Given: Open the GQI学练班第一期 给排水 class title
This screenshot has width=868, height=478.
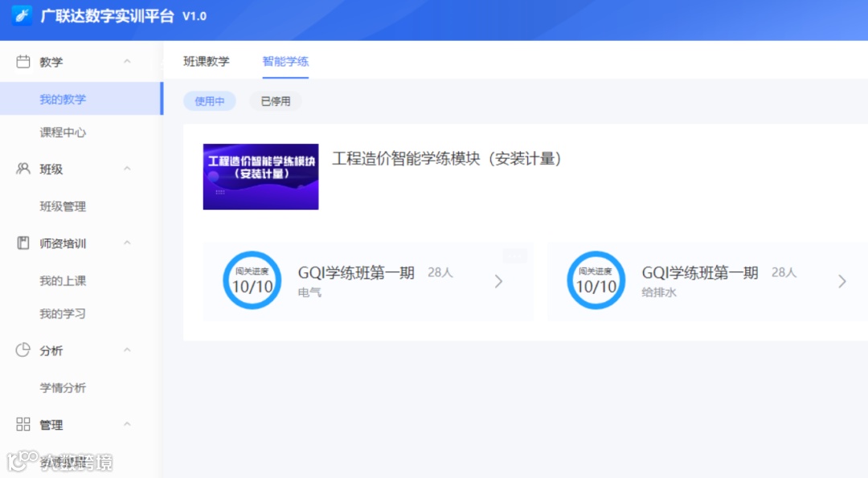Looking at the screenshot, I should coord(700,273).
